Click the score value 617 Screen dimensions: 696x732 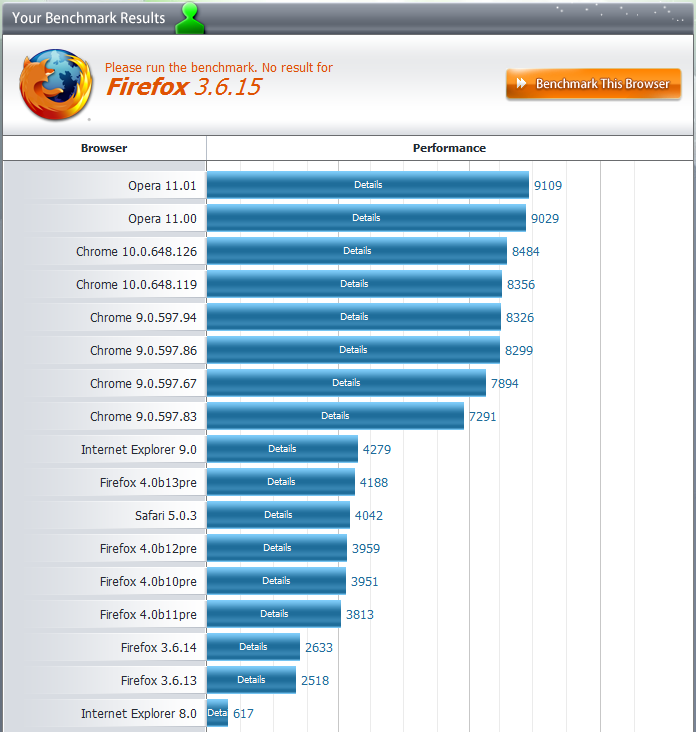[x=243, y=714]
